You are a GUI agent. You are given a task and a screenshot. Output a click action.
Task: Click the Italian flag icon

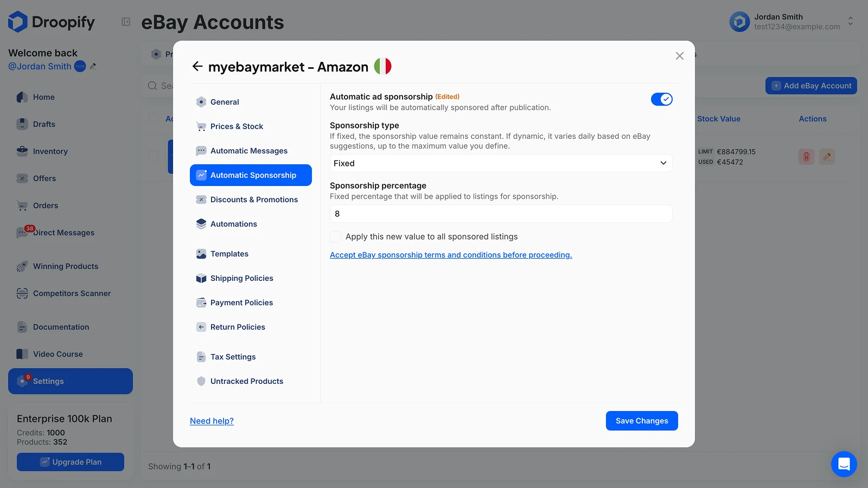382,67
